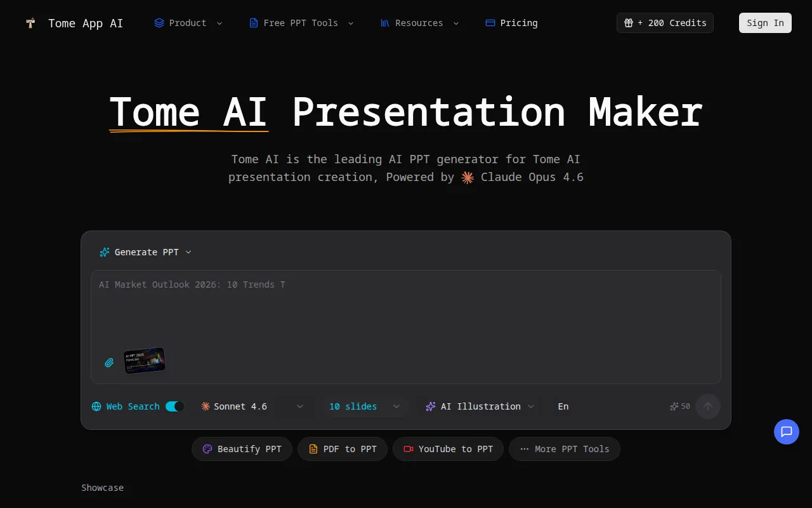This screenshot has width=812, height=508.
Task: Click the Web Search globe icon
Action: tap(97, 406)
